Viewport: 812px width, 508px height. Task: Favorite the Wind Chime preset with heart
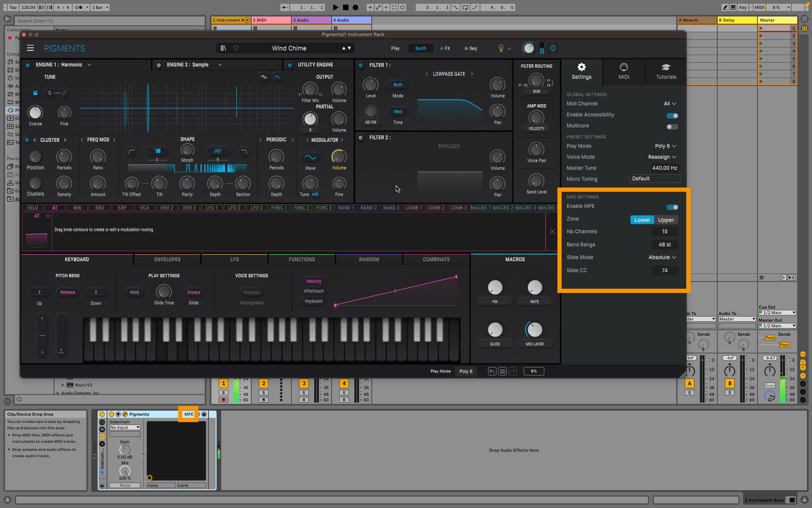[x=236, y=48]
